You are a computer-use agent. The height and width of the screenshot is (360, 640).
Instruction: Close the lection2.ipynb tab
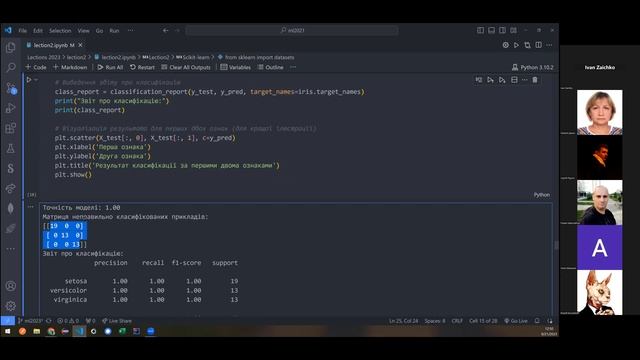[80, 45]
